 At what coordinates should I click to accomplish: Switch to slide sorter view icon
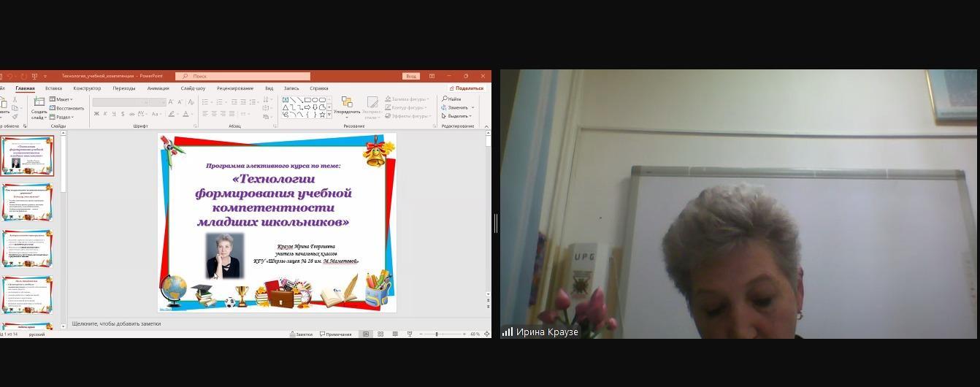380,334
